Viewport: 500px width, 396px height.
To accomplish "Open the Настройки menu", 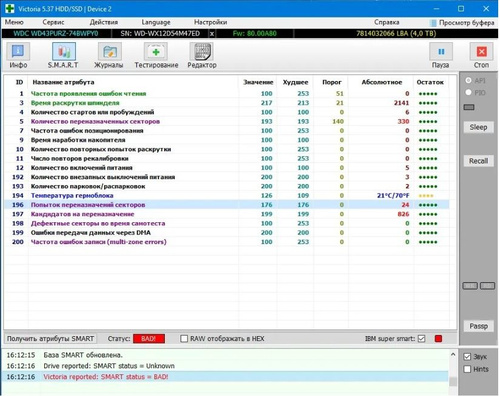I will click(210, 22).
